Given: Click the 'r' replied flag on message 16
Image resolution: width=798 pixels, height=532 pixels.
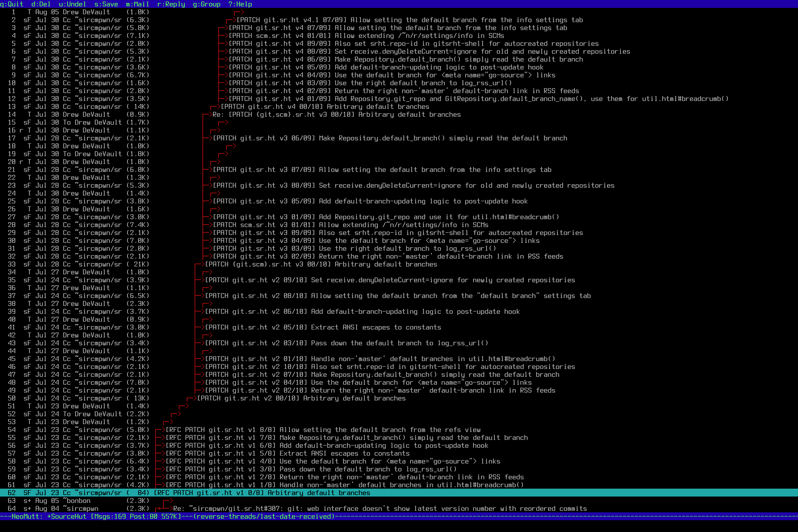Looking at the screenshot, I should tap(21, 130).
